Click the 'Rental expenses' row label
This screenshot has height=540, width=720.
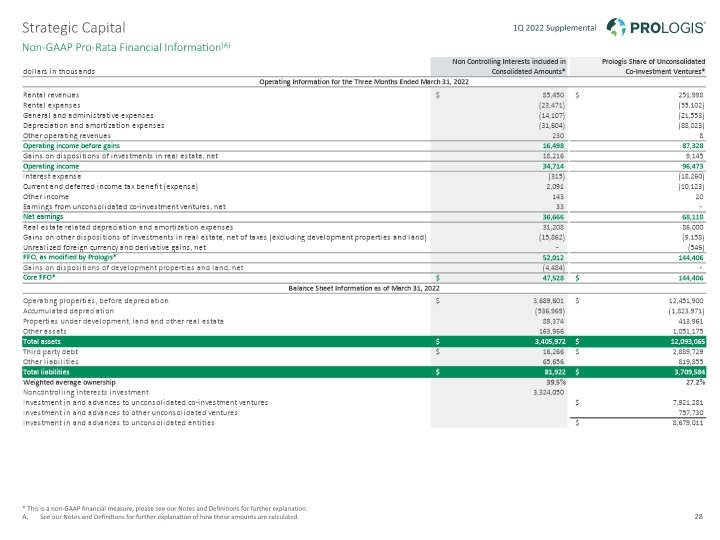click(x=51, y=105)
